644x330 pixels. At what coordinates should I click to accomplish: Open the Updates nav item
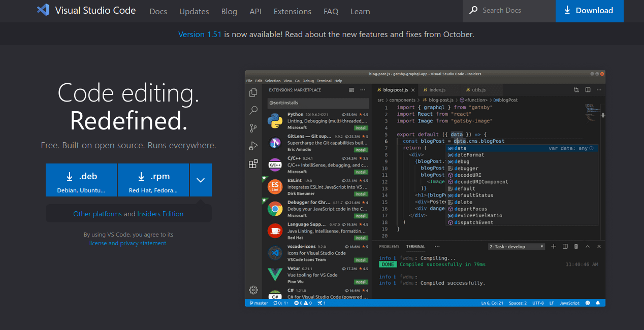coord(194,11)
